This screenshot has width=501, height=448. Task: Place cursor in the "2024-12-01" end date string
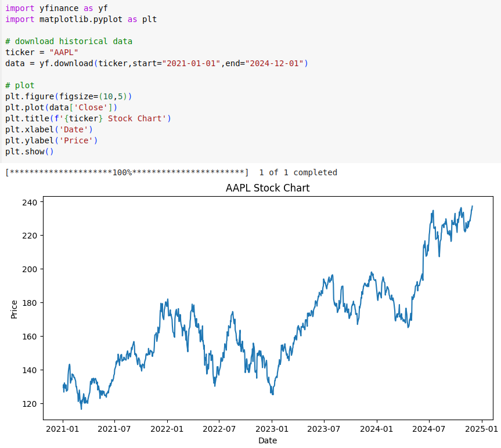coord(274,63)
